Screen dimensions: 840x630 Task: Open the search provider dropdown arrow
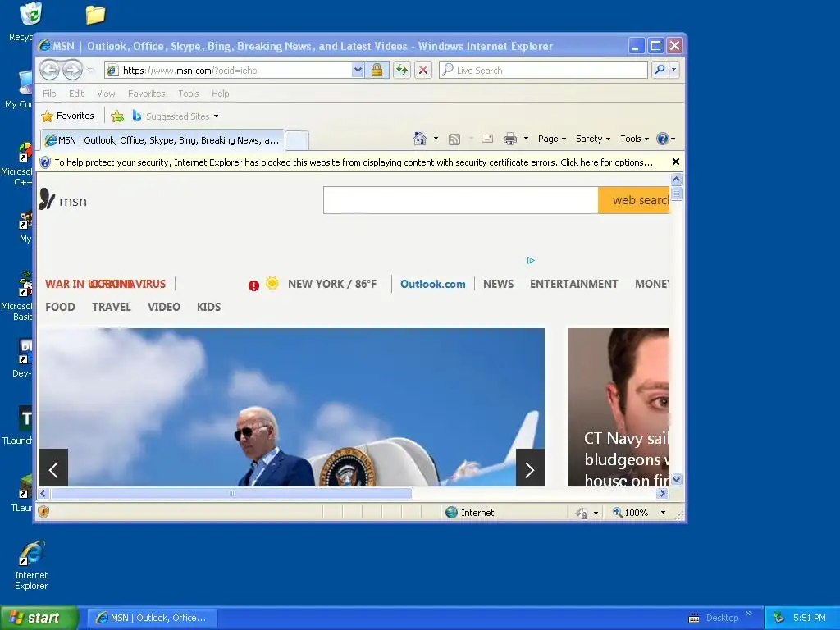coord(674,70)
